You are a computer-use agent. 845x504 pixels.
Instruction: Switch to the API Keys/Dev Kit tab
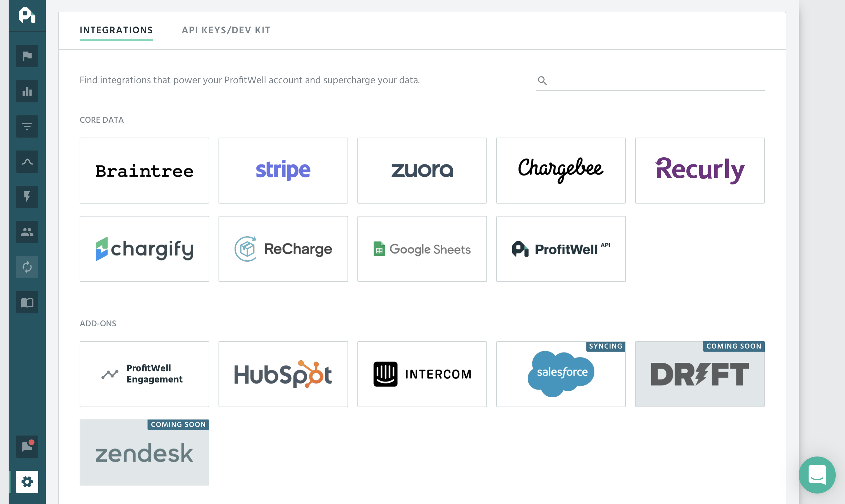(226, 30)
